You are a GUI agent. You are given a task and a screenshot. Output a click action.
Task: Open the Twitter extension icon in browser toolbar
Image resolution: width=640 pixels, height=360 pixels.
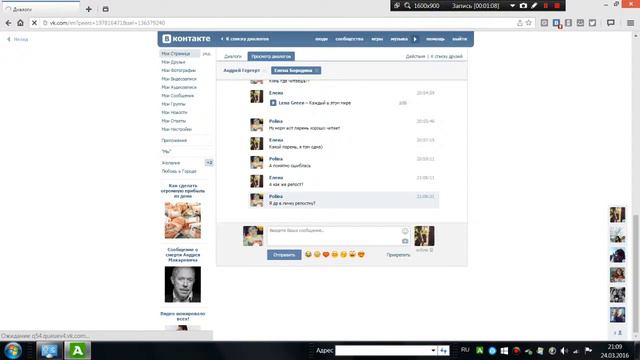(592, 23)
